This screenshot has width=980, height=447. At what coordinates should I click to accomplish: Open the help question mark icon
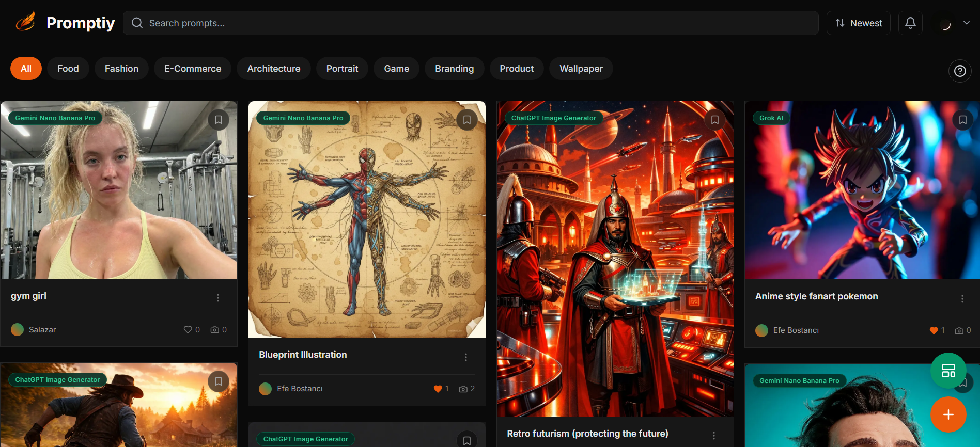(960, 71)
